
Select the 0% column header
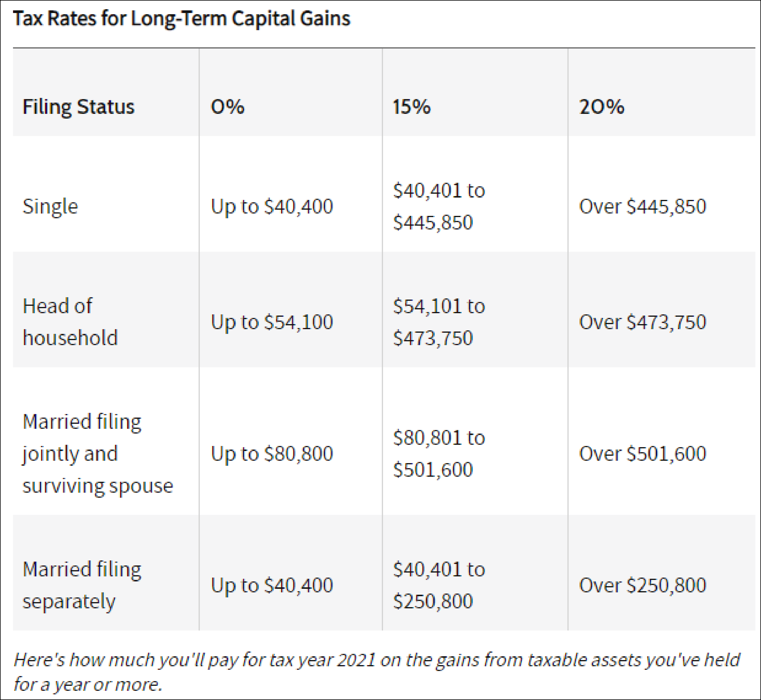coord(228,106)
